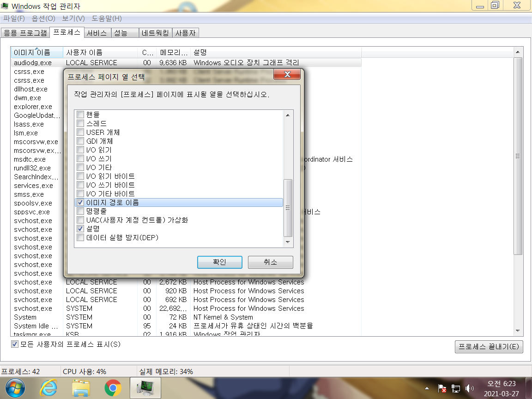The height and width of the screenshot is (399, 532).
Task: Tick the I/O 쓰기 checkbox
Action: tap(80, 158)
